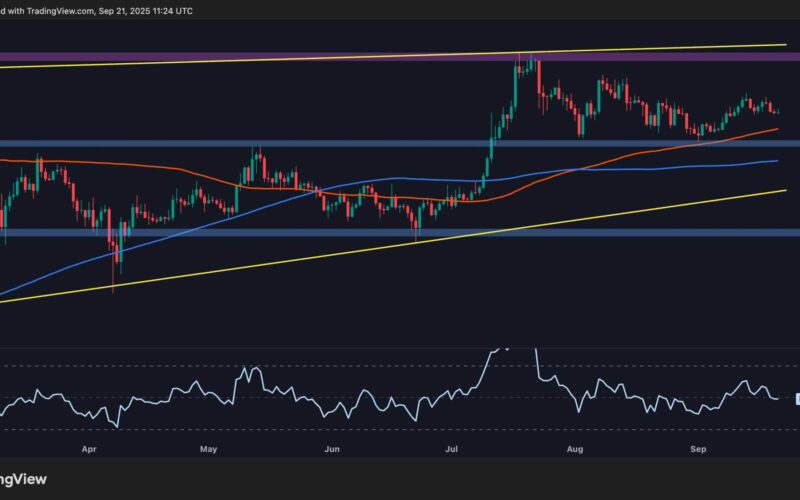Click the oscillator value tag at right edge
The image size is (800, 500).
(x=796, y=398)
